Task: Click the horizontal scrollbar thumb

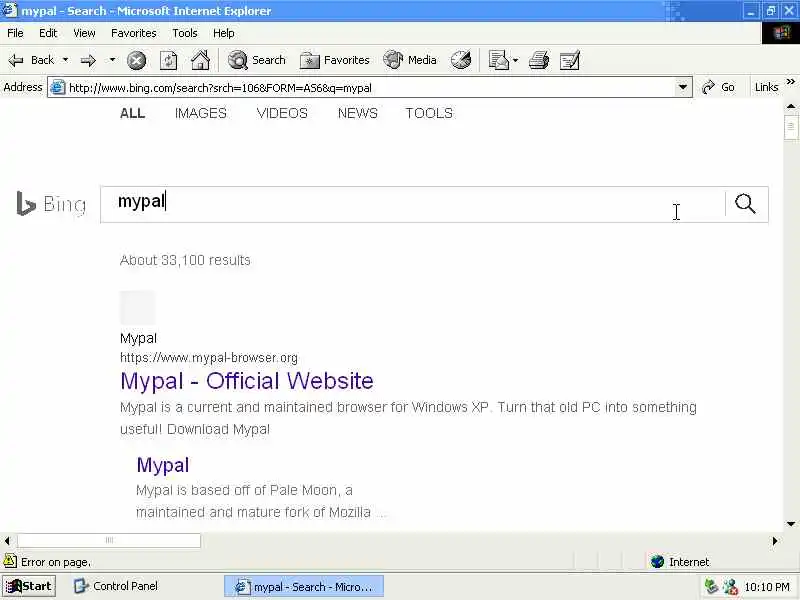Action: (109, 540)
